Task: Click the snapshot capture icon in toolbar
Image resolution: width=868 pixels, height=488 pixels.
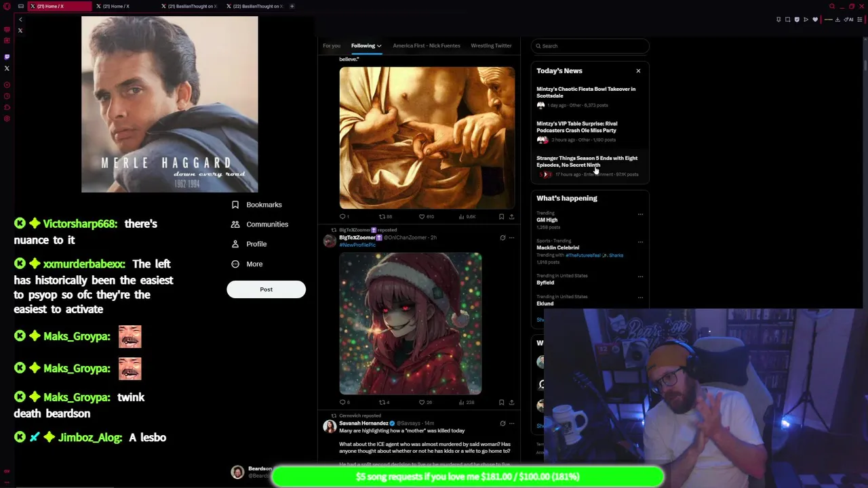Action: [787, 20]
